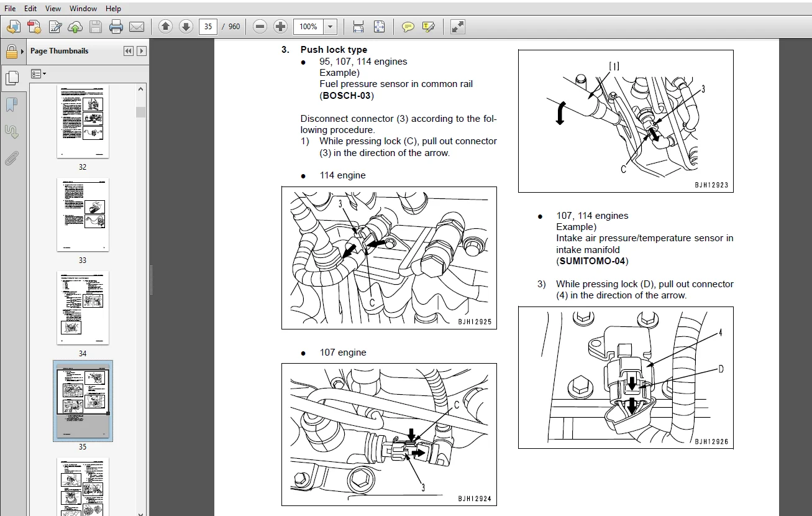Go to next page with down arrow
812x516 pixels.
[186, 27]
